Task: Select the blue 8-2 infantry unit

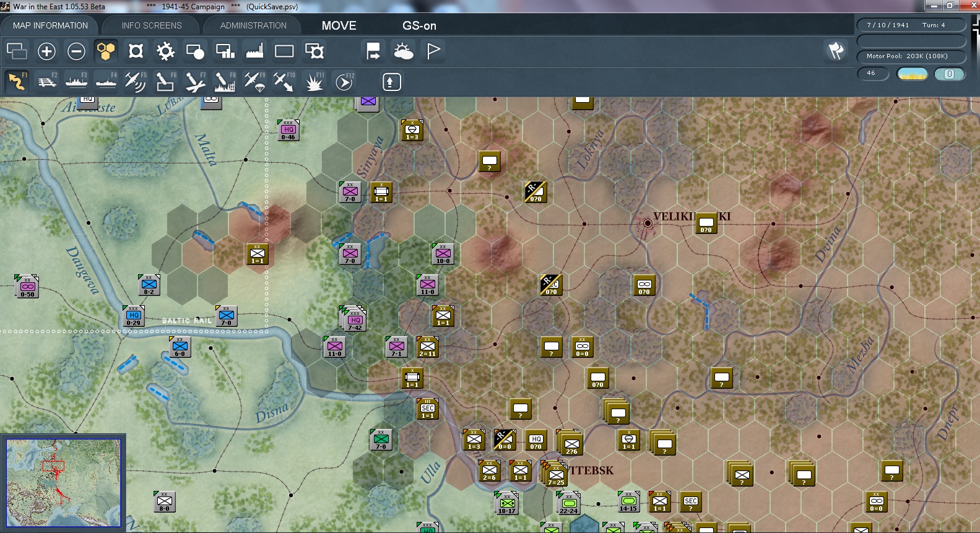Action: click(149, 285)
